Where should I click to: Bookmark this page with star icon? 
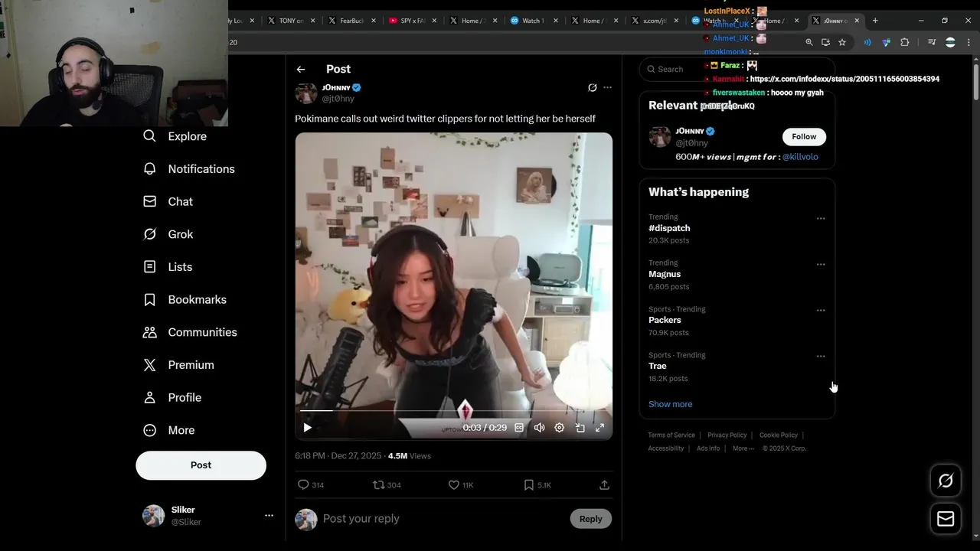pyautogui.click(x=842, y=42)
